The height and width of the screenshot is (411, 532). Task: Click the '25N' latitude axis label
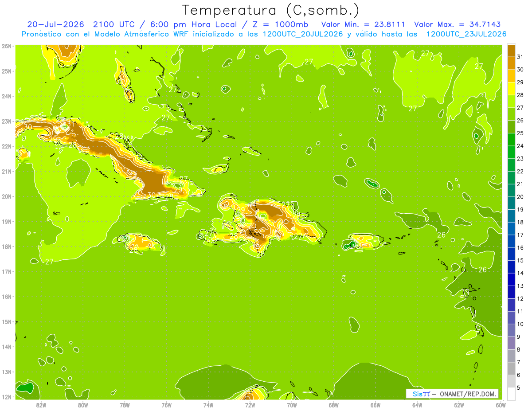point(7,71)
